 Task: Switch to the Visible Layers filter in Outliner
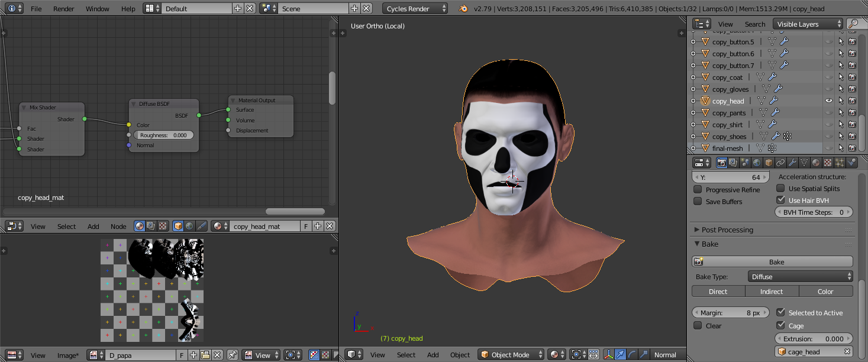click(806, 24)
